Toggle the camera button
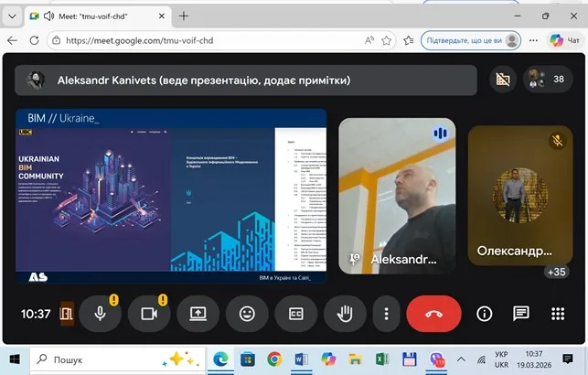The height and width of the screenshot is (375, 588). (x=149, y=314)
